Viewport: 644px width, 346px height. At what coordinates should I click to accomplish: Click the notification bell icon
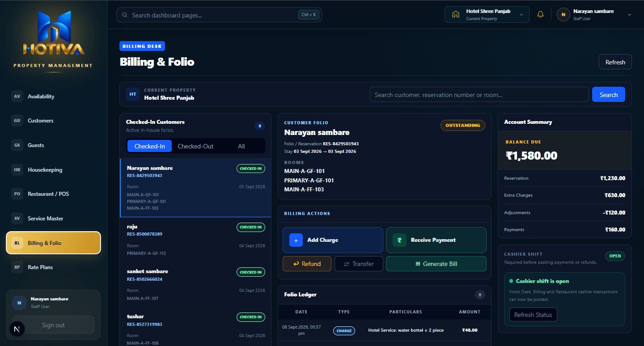click(540, 15)
